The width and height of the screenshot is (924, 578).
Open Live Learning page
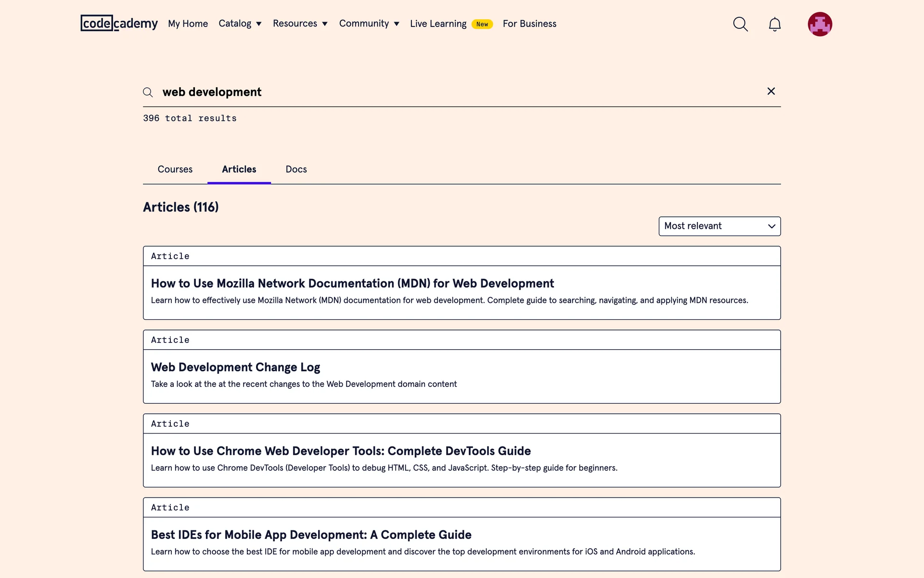[438, 24]
